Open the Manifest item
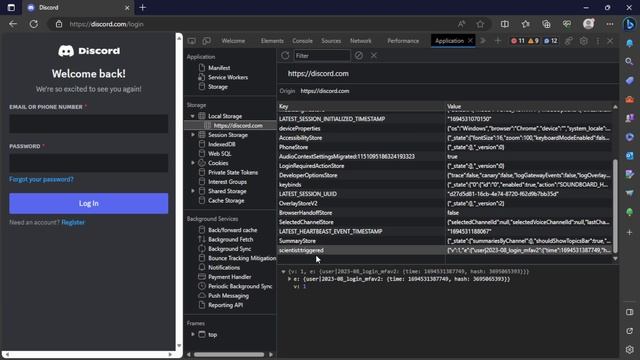The image size is (640, 360). [x=219, y=68]
